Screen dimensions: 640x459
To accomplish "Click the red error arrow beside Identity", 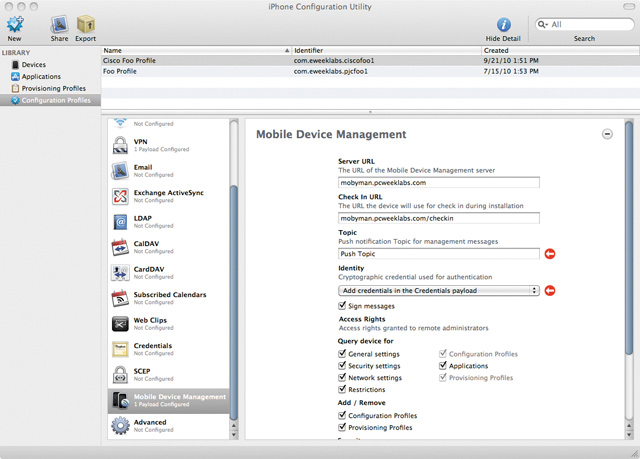I will (x=550, y=290).
